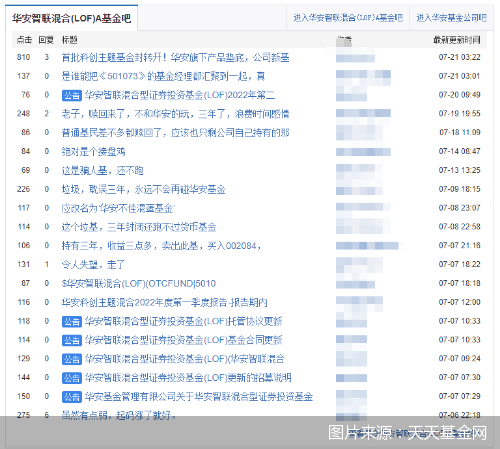Click the 标题 column header
The width and height of the screenshot is (500, 449).
[x=69, y=40]
